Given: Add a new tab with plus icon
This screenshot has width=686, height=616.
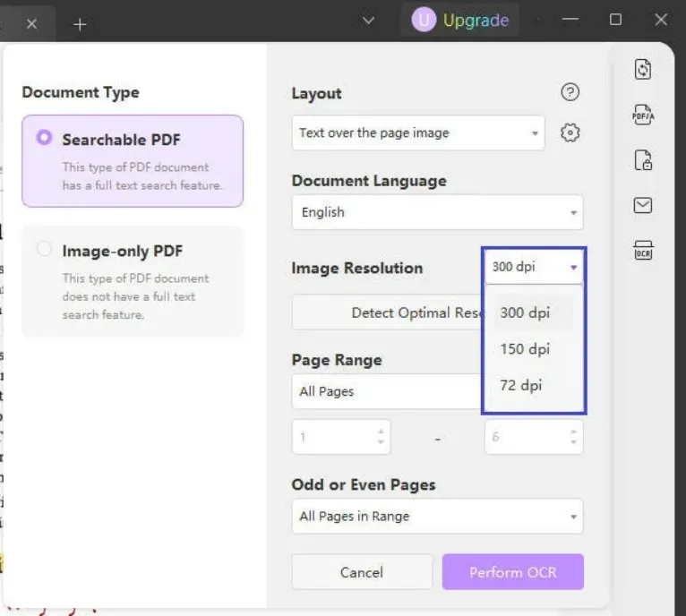Looking at the screenshot, I should (x=80, y=24).
